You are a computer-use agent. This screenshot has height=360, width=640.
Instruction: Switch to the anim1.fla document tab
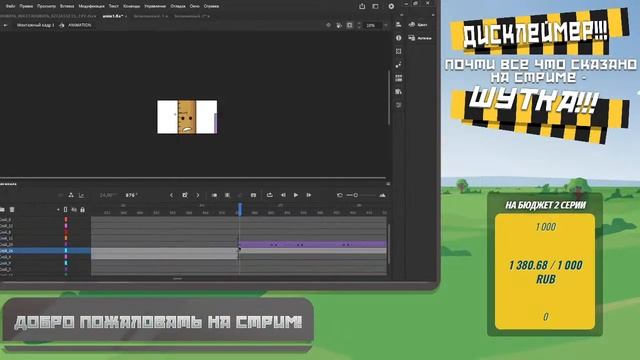click(113, 16)
